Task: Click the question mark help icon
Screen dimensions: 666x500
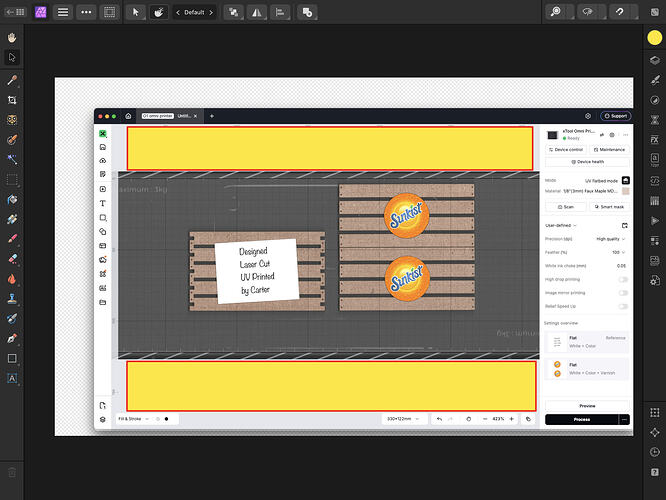Action: [655, 472]
